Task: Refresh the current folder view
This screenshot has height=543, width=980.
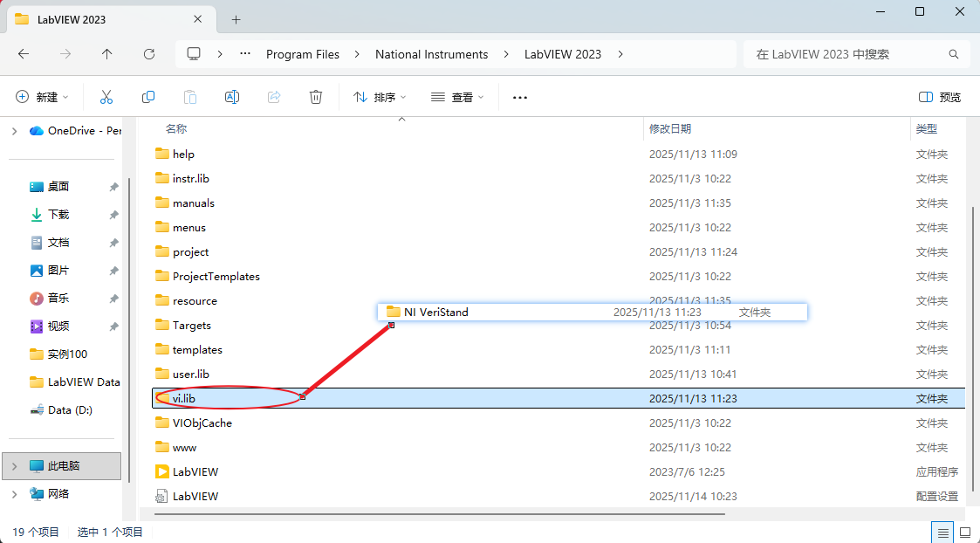Action: pos(148,54)
